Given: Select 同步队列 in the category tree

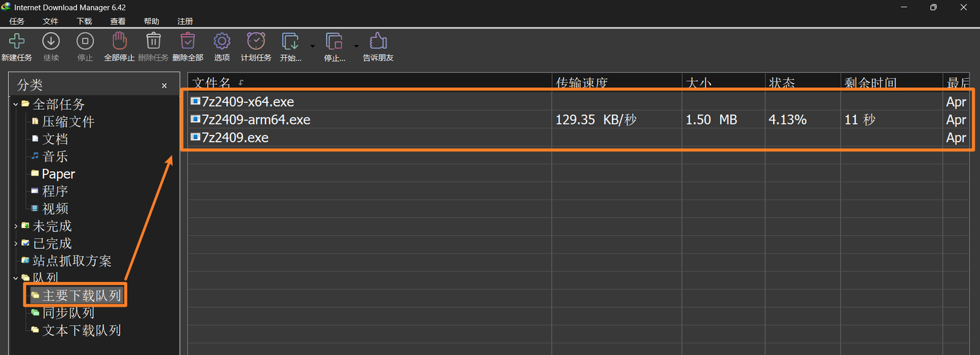Looking at the screenshot, I should coord(68,313).
